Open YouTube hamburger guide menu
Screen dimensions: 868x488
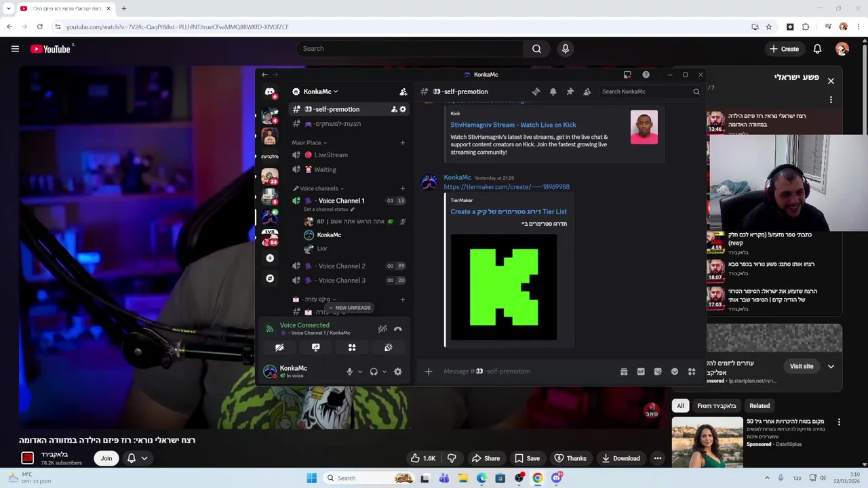coord(15,49)
